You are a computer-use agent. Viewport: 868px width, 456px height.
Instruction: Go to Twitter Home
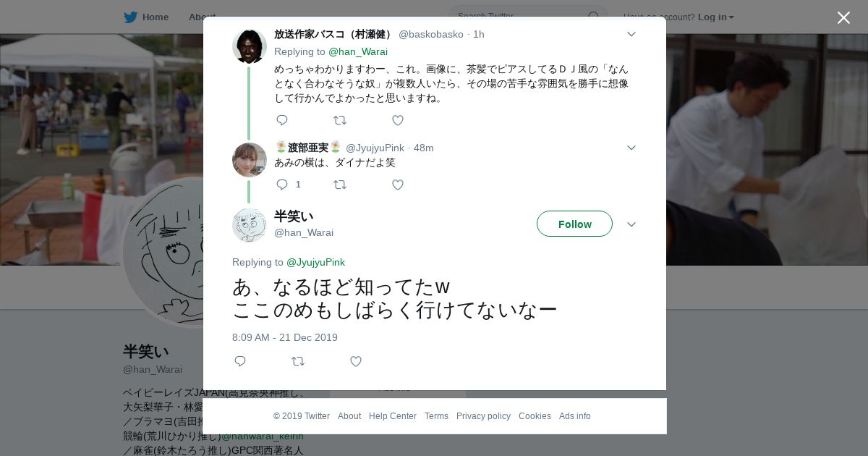(146, 17)
